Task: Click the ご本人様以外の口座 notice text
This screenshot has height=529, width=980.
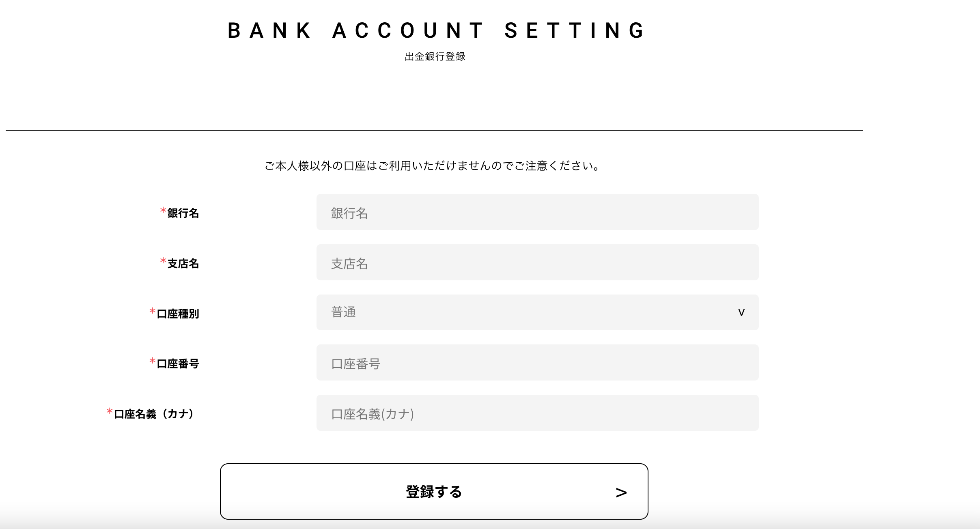Action: tap(433, 166)
